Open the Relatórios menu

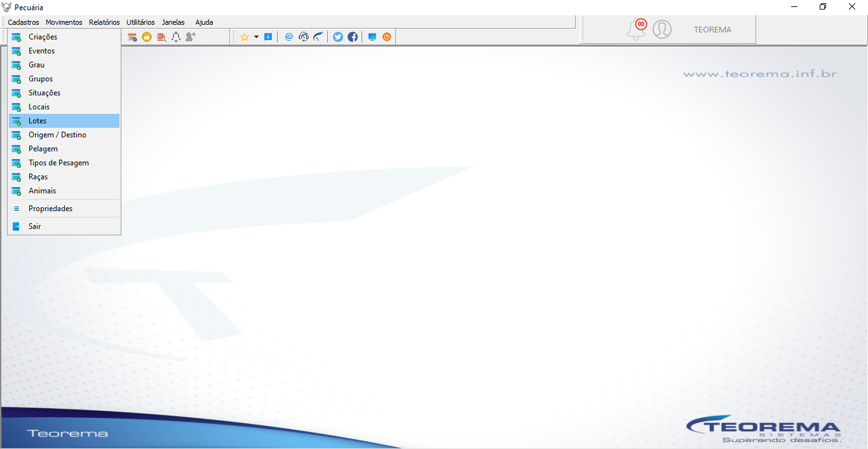[104, 22]
